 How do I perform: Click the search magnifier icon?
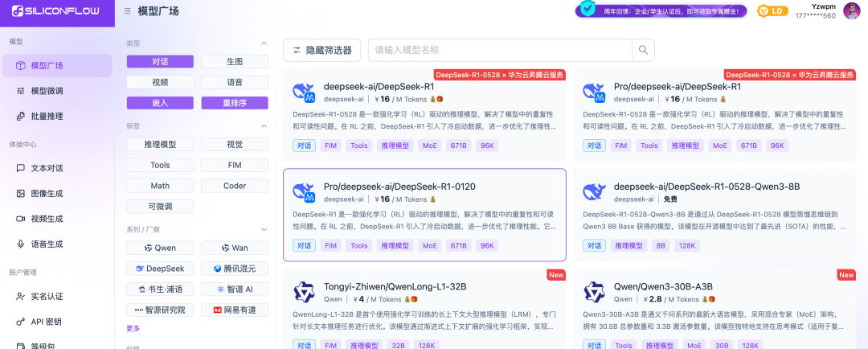tap(643, 50)
